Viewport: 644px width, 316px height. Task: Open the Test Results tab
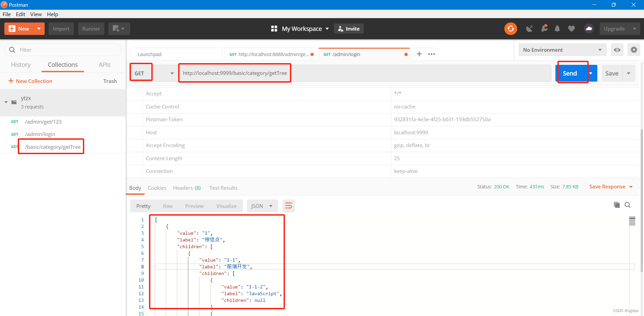224,188
